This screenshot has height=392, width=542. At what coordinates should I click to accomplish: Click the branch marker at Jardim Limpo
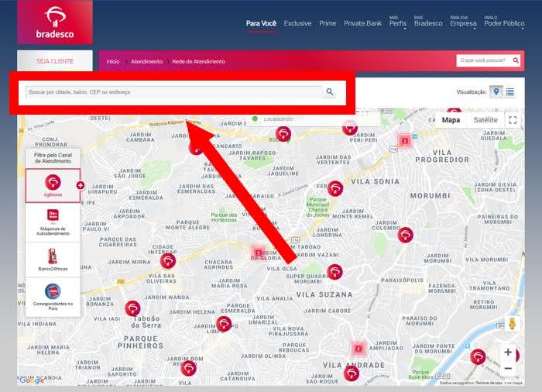click(x=224, y=324)
